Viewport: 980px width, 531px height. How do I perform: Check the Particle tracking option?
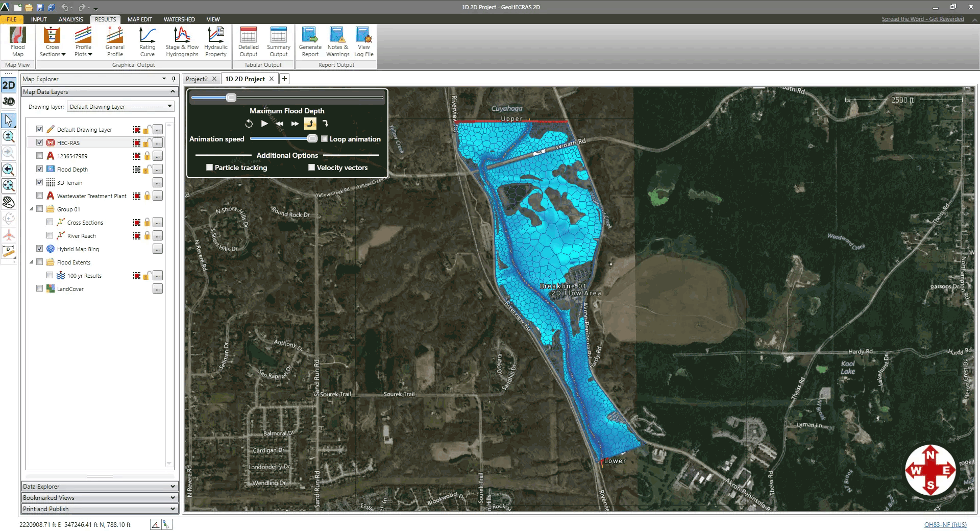point(209,167)
